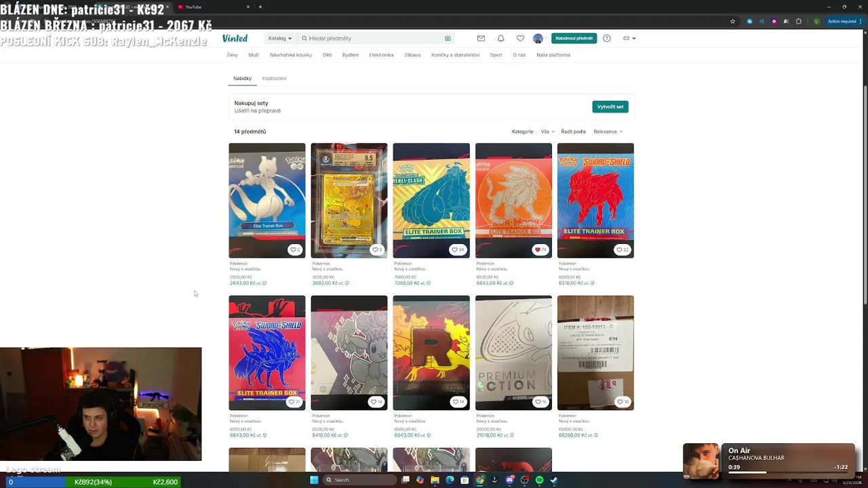868x488 pixels.
Task: Open the user profile avatar menu
Action: 538,39
